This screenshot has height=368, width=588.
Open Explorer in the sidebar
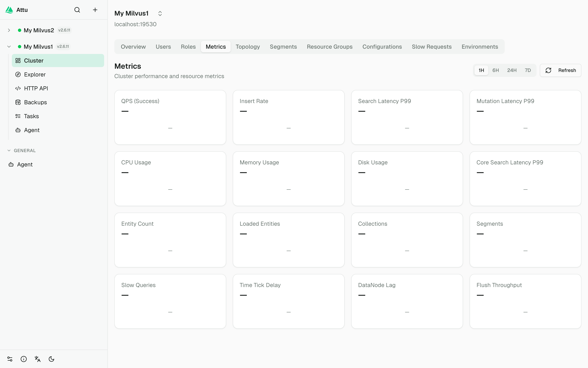(58, 74)
